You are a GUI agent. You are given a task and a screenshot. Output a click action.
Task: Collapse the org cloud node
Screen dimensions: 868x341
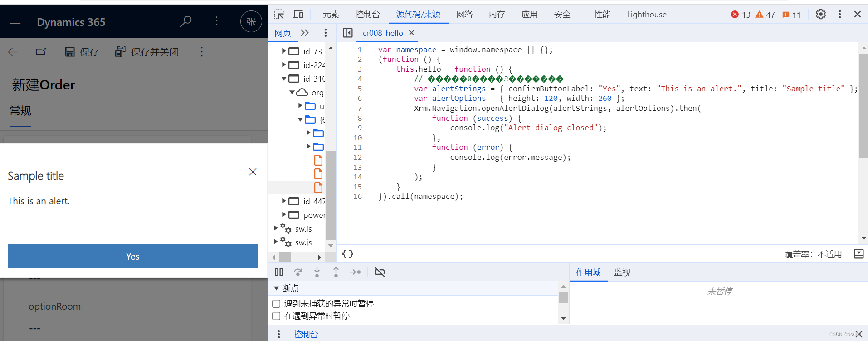[x=292, y=92]
